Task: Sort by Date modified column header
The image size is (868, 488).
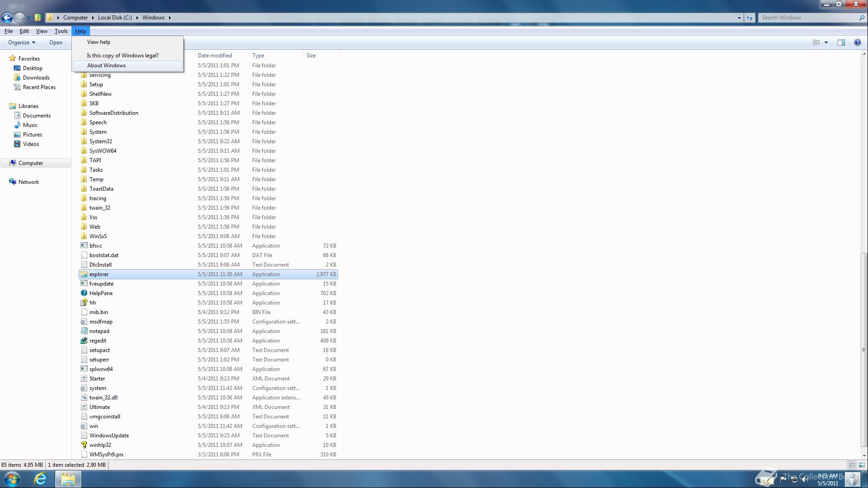Action: click(222, 56)
